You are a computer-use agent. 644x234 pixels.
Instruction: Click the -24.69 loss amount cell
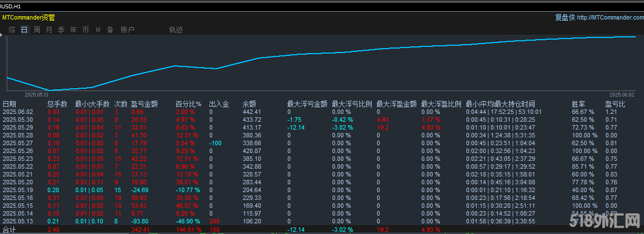[140, 190]
